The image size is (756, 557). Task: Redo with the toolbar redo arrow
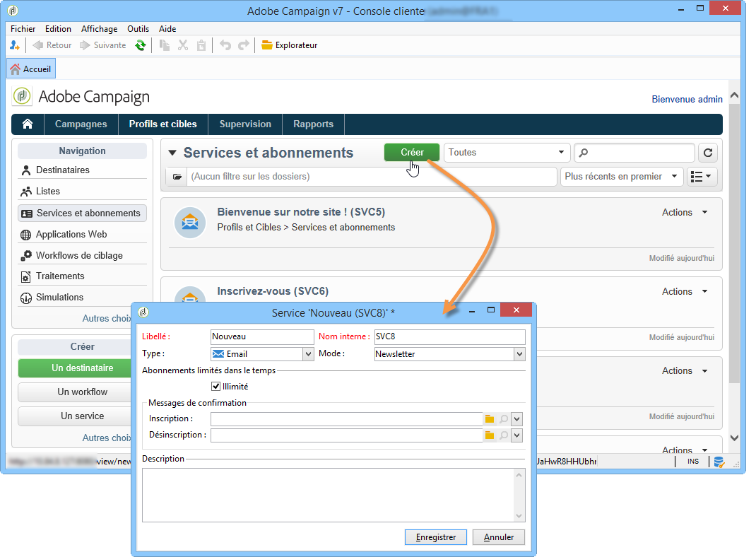(244, 45)
